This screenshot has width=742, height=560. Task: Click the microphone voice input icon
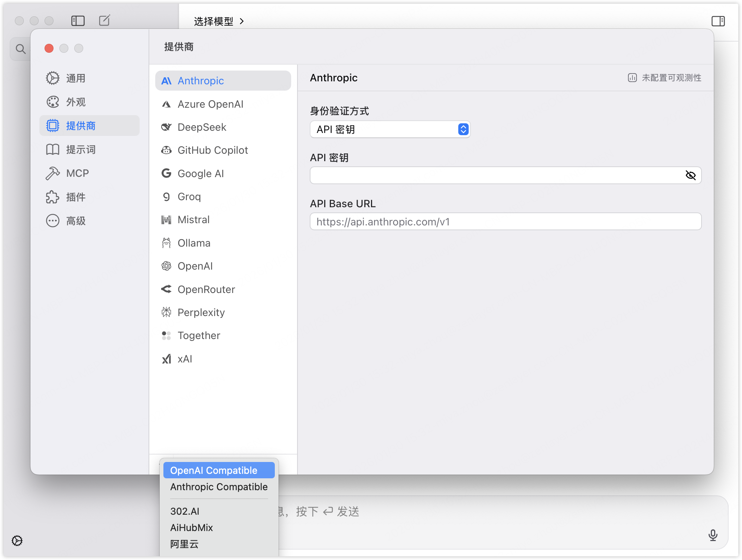tap(713, 535)
